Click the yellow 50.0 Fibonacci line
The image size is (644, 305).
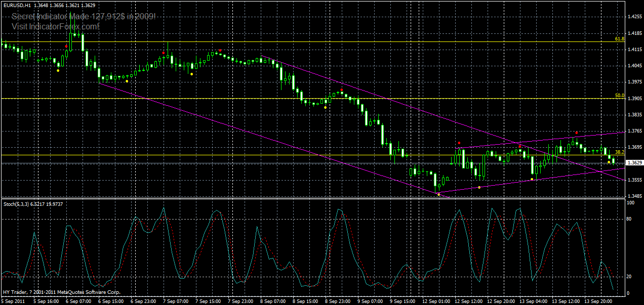click(304, 97)
